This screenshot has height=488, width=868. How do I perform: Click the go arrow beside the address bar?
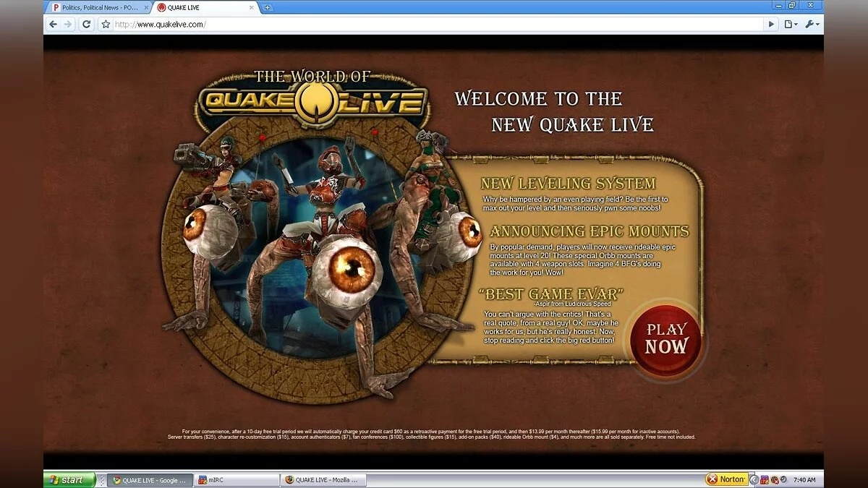(771, 24)
